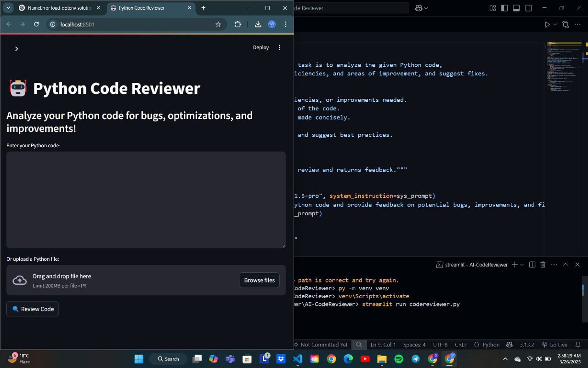Bookmark this page with the star icon
This screenshot has height=368, width=588.
(x=218, y=24)
